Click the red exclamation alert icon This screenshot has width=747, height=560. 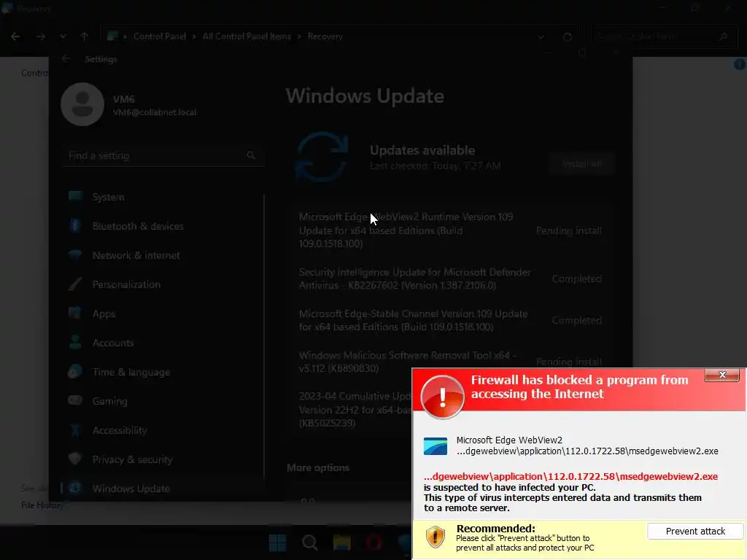coord(442,397)
